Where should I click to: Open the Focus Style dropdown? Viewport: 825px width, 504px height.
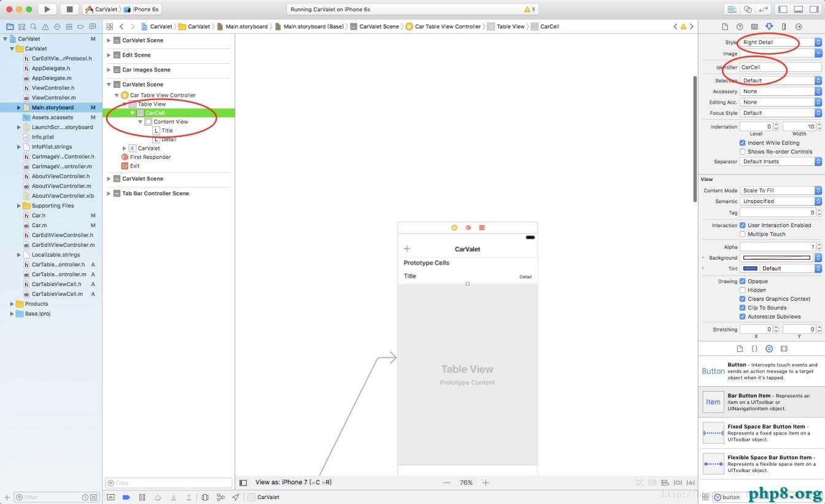(x=781, y=113)
